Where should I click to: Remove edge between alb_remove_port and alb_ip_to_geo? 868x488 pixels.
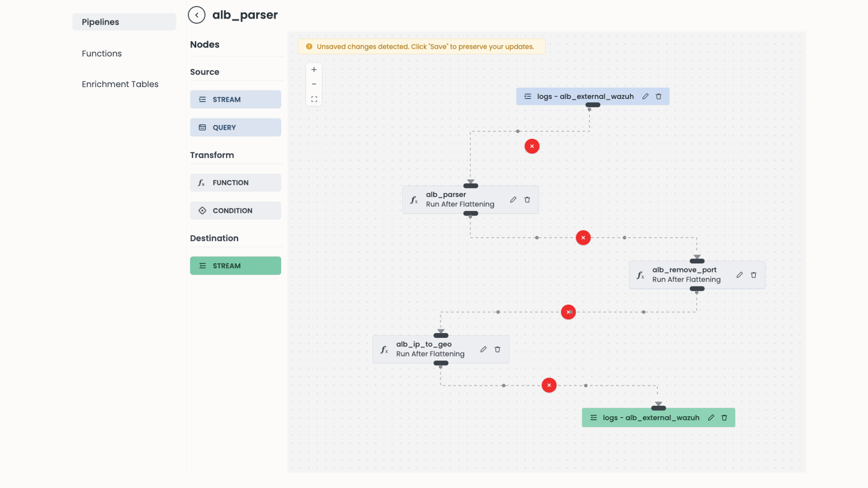point(568,312)
